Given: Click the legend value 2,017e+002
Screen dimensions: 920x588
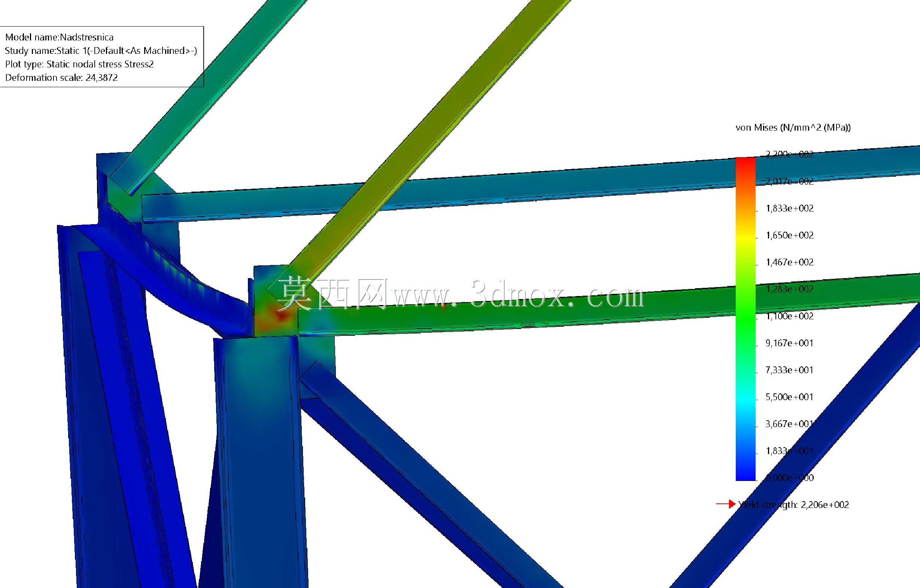Looking at the screenshot, I should coord(789,182).
